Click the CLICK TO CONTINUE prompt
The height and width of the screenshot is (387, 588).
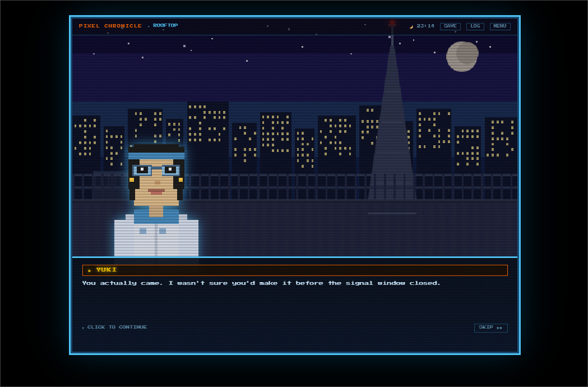click(114, 328)
